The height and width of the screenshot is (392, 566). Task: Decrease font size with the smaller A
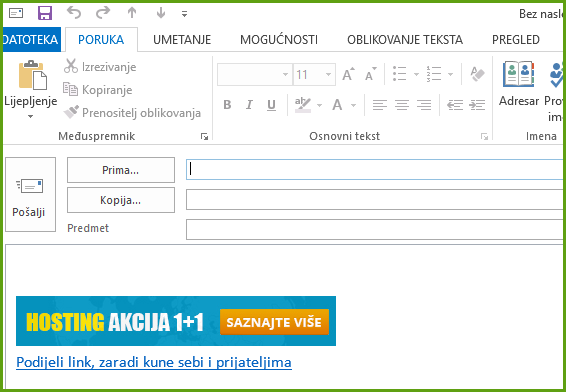click(x=371, y=74)
